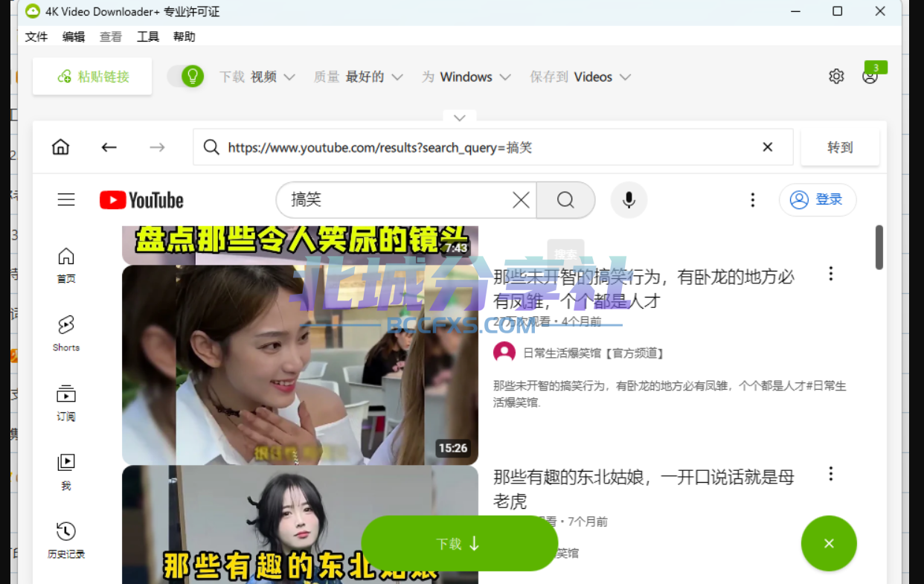Open the 7:43 video thumbnail at top
924x584 pixels.
300,245
